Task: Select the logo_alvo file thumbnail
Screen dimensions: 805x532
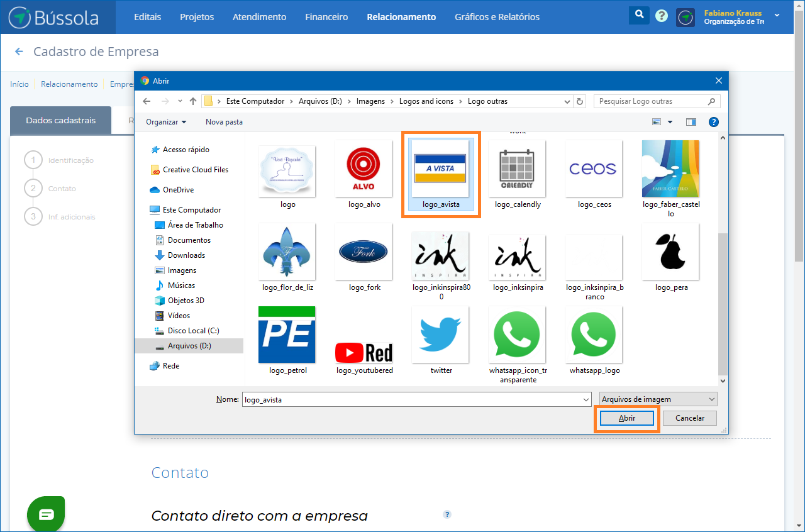Action: click(364, 169)
